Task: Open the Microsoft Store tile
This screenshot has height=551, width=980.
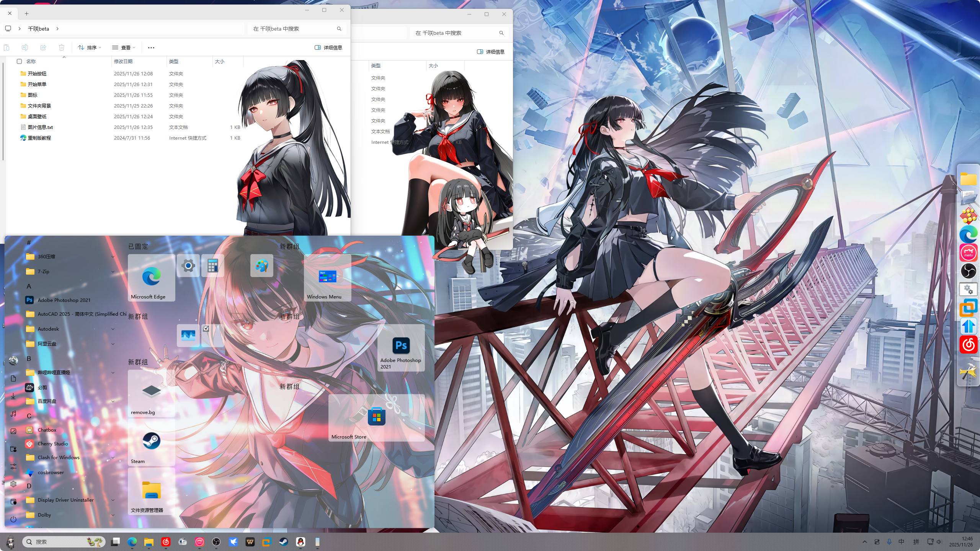Action: tap(376, 417)
